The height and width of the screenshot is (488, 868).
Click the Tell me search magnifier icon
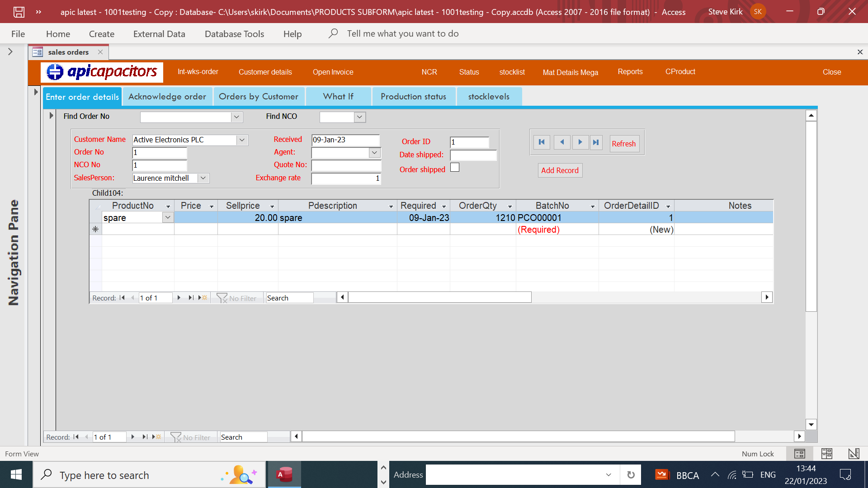click(x=333, y=33)
